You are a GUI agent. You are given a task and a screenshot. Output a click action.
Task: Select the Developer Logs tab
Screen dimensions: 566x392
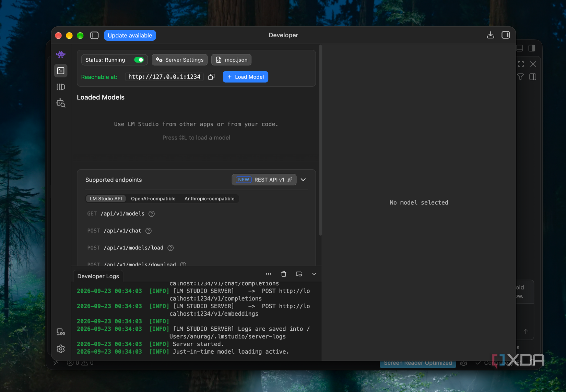[98, 276]
